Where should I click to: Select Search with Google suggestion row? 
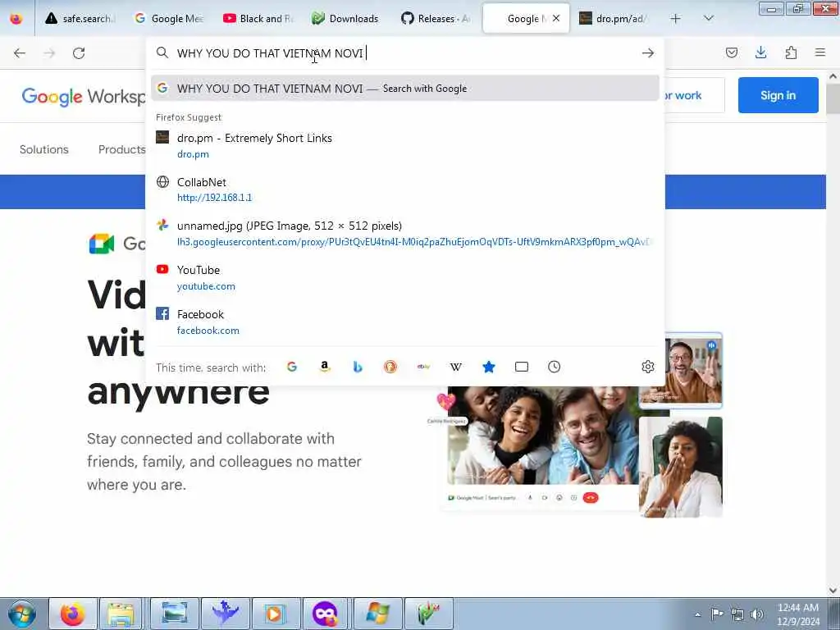[405, 89]
